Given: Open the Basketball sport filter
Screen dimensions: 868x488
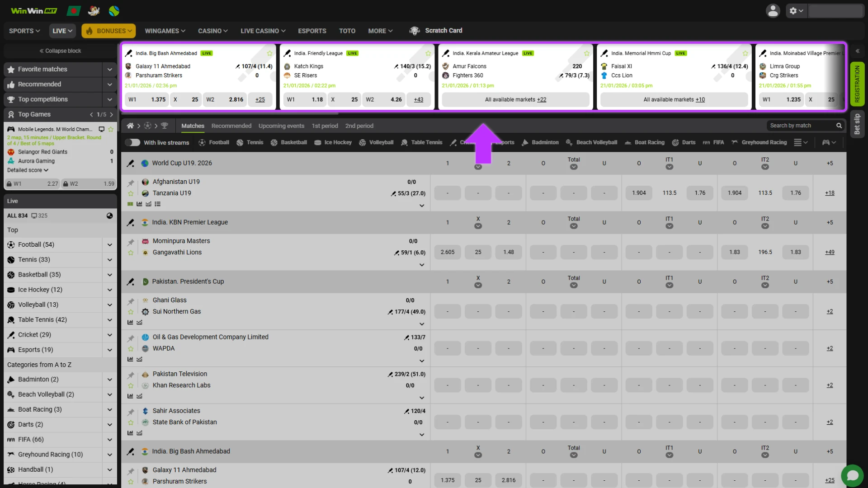Looking at the screenshot, I should click(x=274, y=142).
